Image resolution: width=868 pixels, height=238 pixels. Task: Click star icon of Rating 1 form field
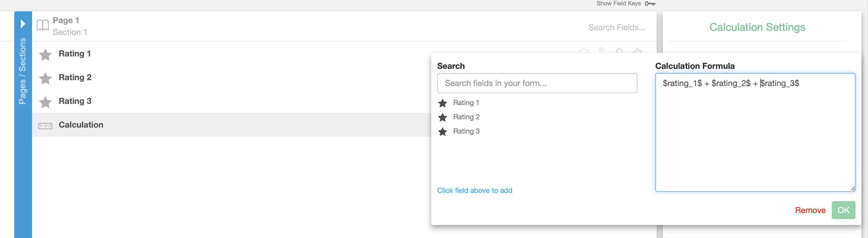[45, 55]
